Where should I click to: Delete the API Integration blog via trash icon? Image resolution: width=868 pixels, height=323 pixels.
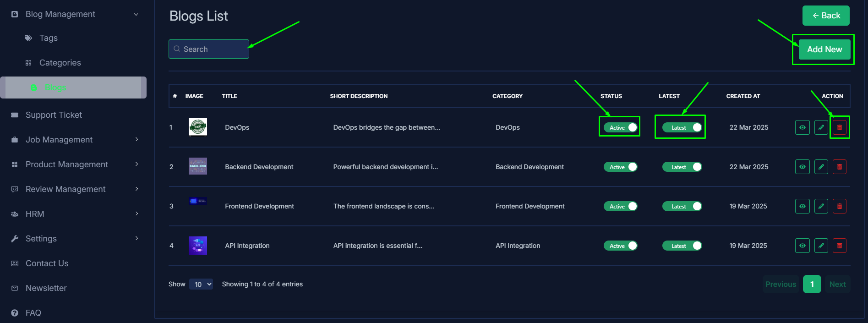tap(839, 246)
